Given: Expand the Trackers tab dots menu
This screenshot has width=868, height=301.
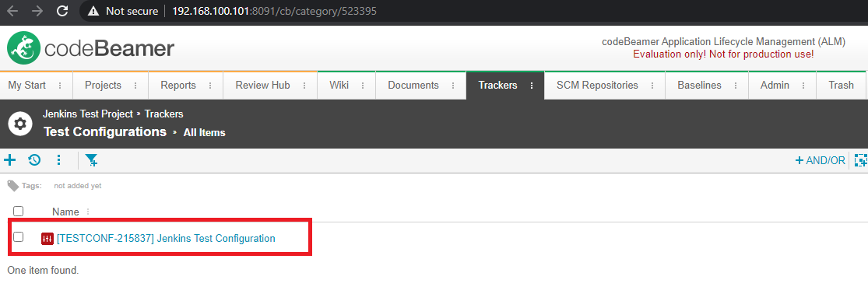Looking at the screenshot, I should click(532, 86).
